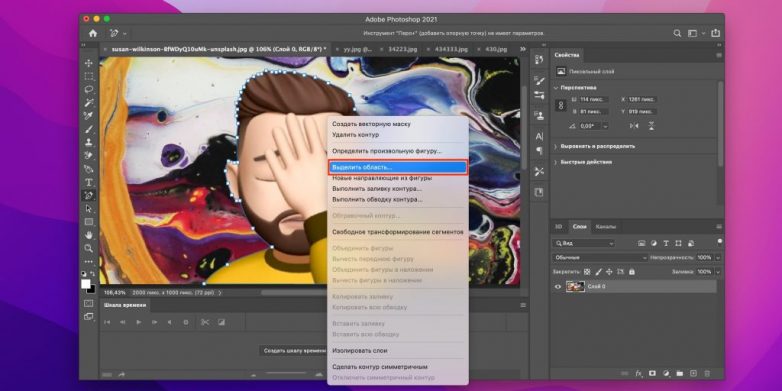782x391 pixels.
Task: Select the Hand tool
Action: click(89, 234)
